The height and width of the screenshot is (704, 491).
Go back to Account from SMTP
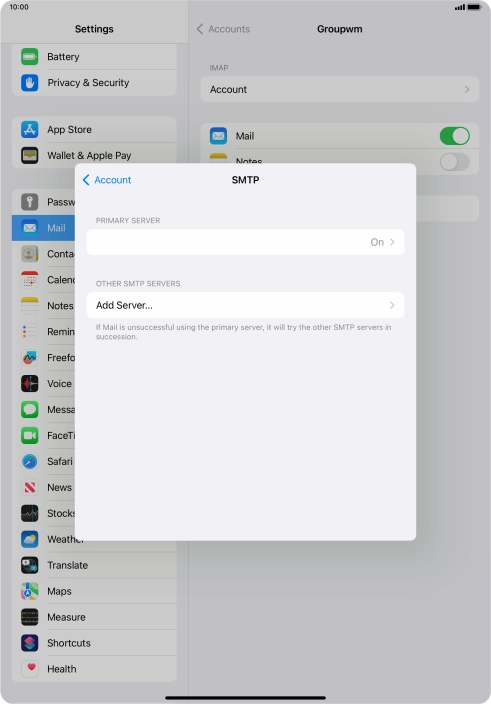tap(107, 180)
